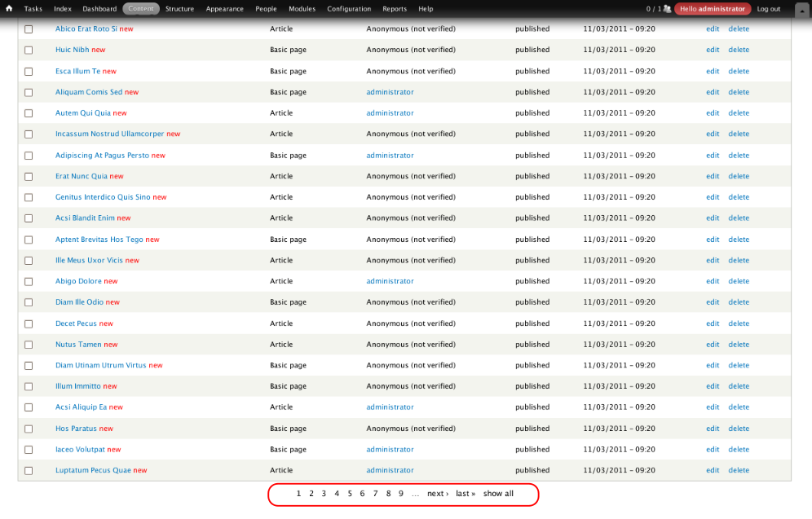Go to the Modules admin section

tap(302, 9)
